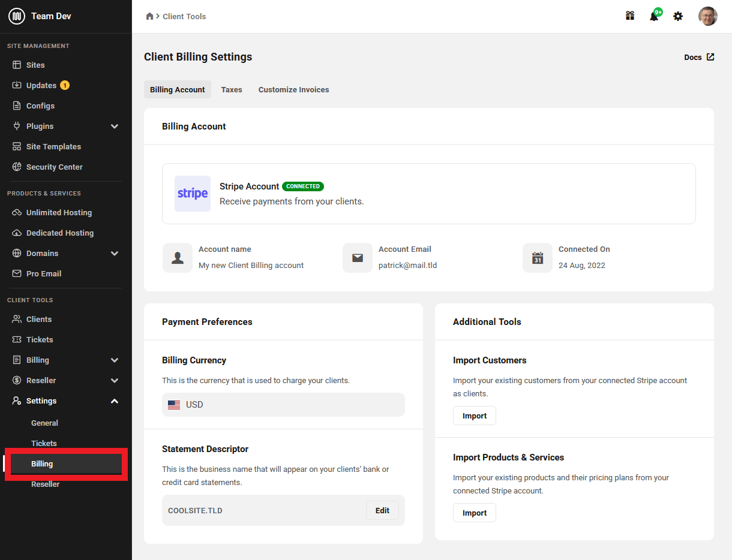
Task: Click the Configs document icon
Action: (x=17, y=106)
